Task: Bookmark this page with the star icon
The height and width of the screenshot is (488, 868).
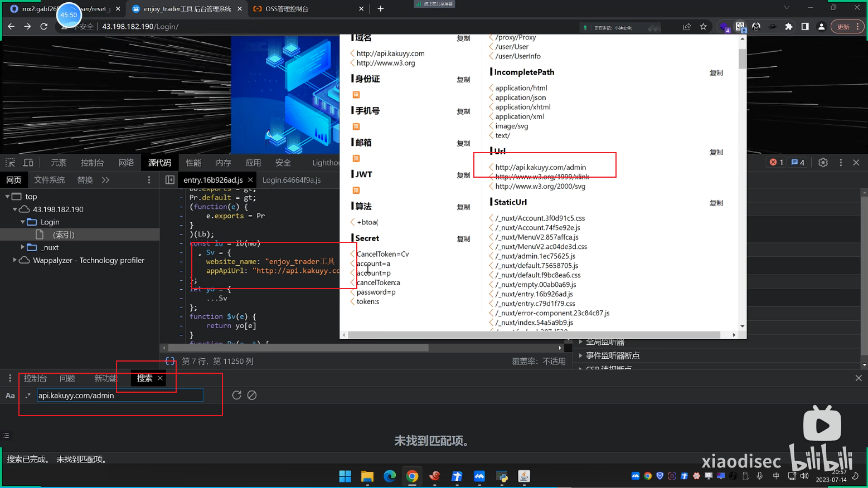Action: (704, 27)
